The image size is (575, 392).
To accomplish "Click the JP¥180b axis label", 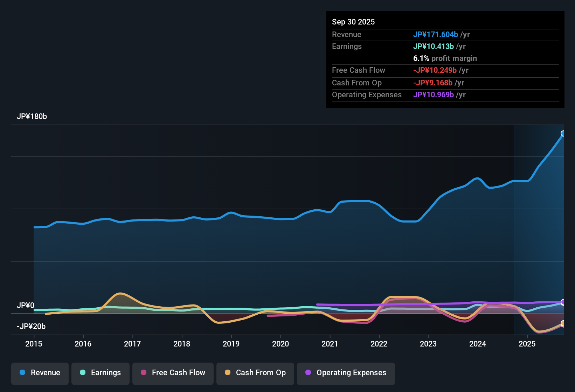I will coord(32,117).
